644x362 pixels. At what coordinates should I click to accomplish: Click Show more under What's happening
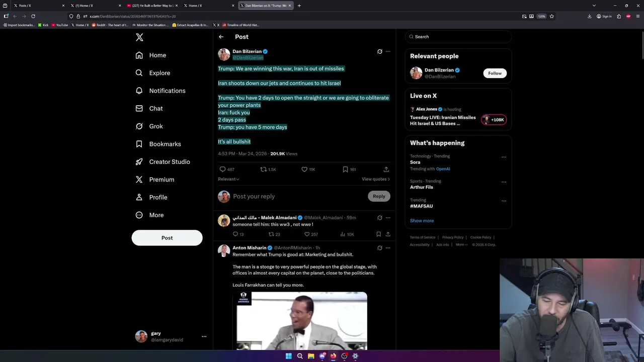(x=422, y=221)
